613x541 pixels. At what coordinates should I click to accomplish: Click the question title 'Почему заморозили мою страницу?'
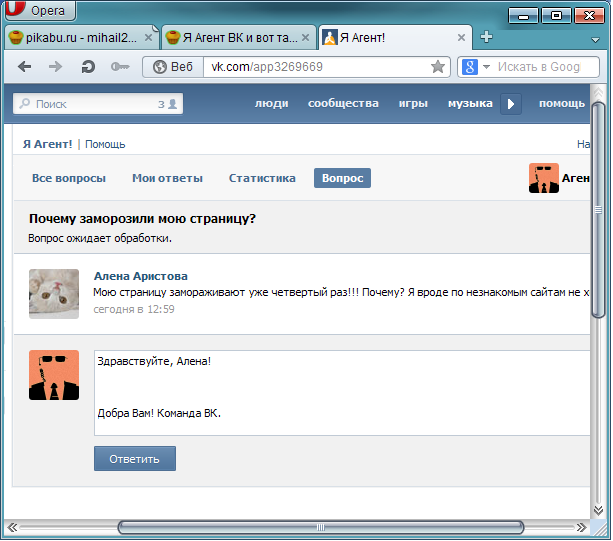pos(142,219)
